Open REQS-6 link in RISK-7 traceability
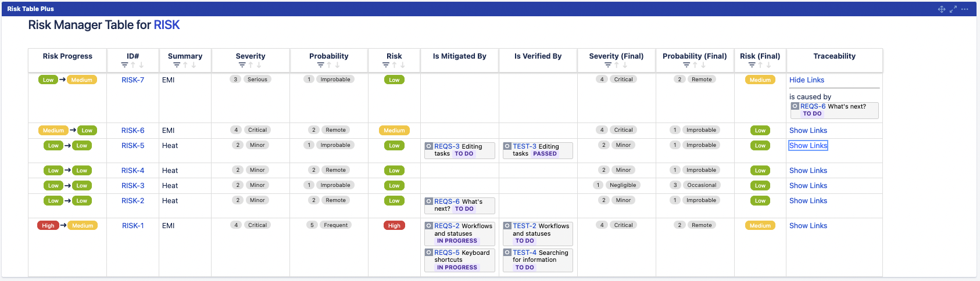This screenshot has height=281, width=980. 813,106
